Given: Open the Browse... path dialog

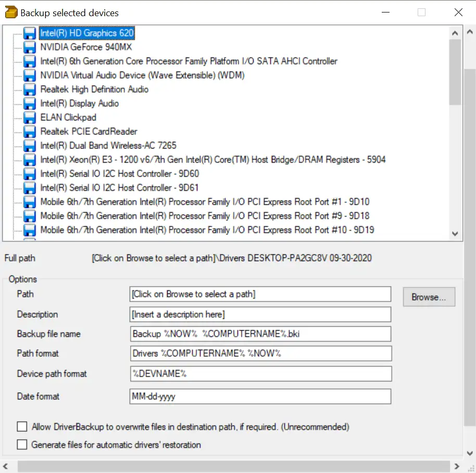Looking at the screenshot, I should point(429,297).
